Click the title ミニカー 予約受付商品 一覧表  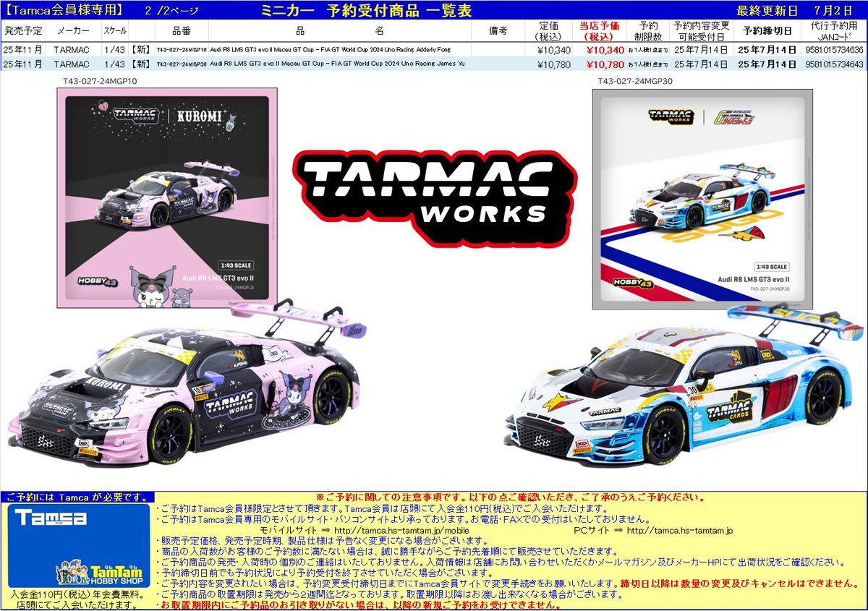(367, 10)
